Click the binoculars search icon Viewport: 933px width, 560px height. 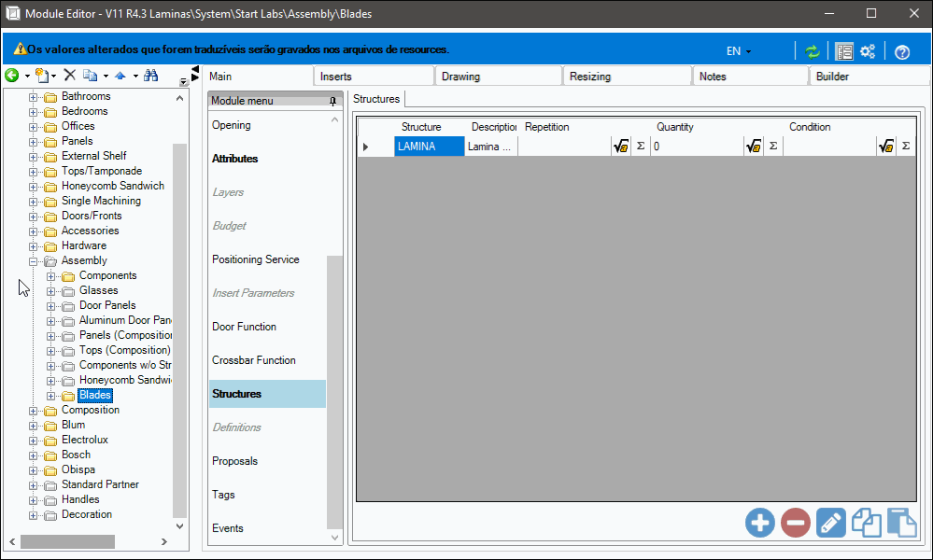coord(151,75)
